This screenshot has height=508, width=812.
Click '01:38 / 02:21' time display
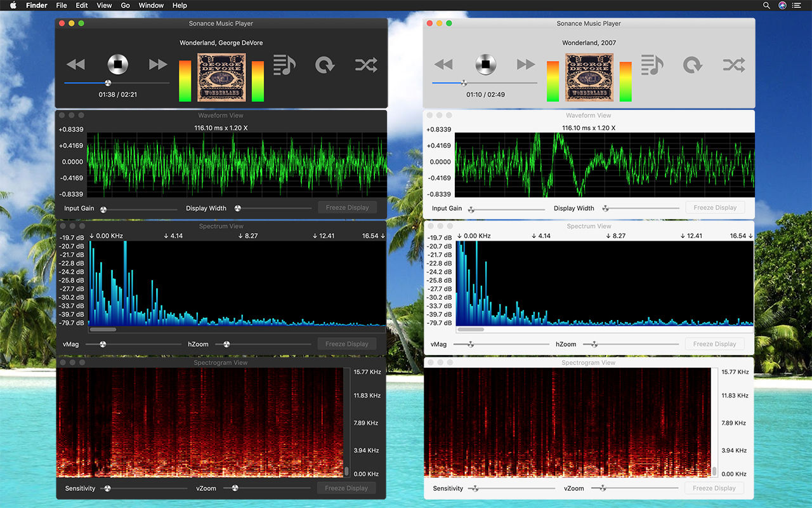point(117,95)
